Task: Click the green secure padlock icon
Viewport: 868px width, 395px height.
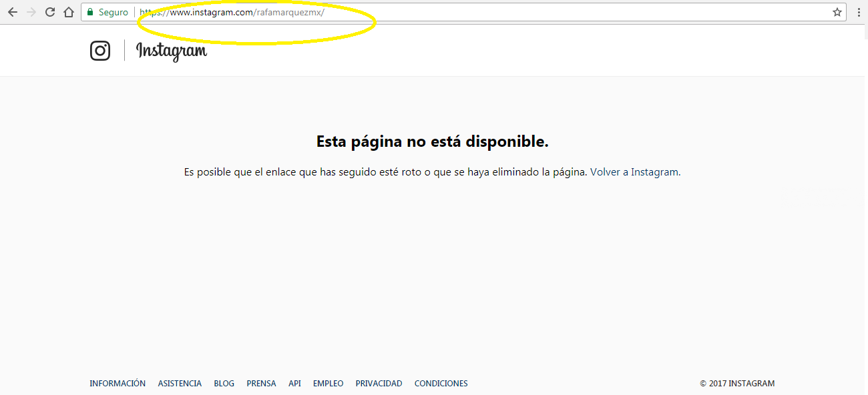Action: 90,12
